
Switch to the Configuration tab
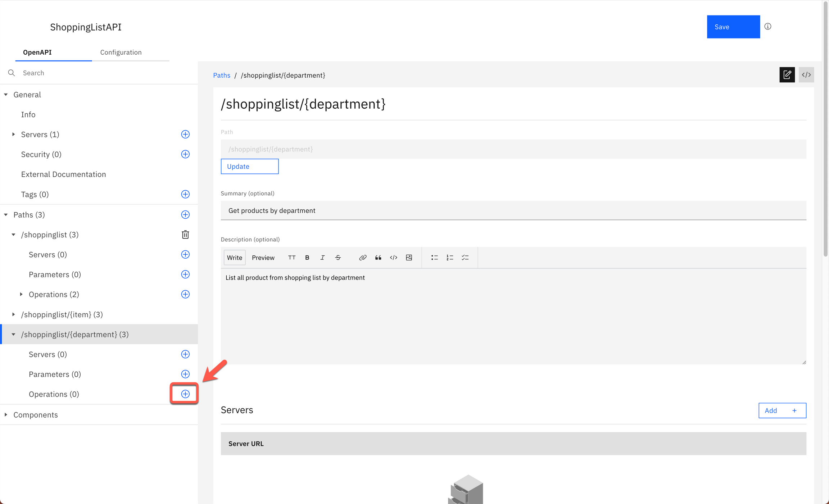click(x=121, y=52)
